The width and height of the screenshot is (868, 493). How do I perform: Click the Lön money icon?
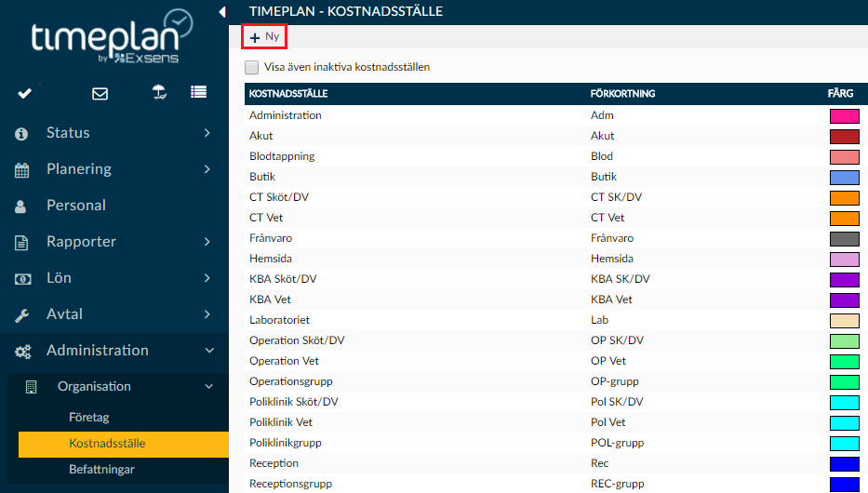click(22, 279)
